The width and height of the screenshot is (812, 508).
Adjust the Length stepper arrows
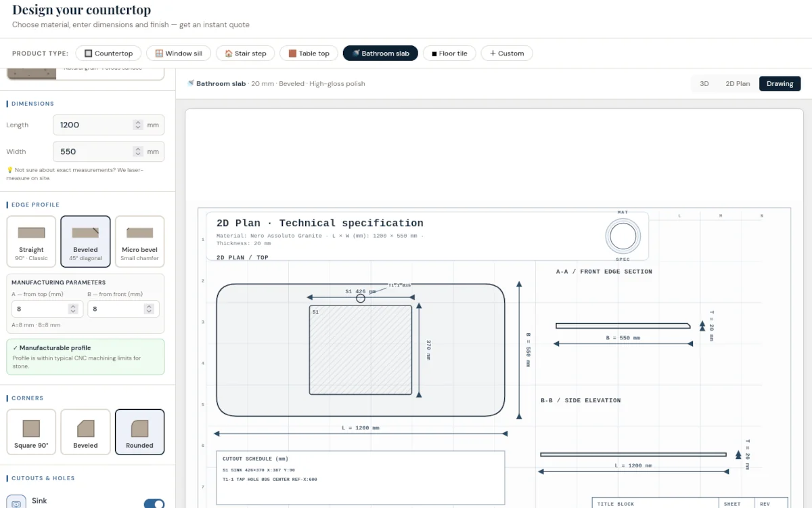[x=138, y=125]
